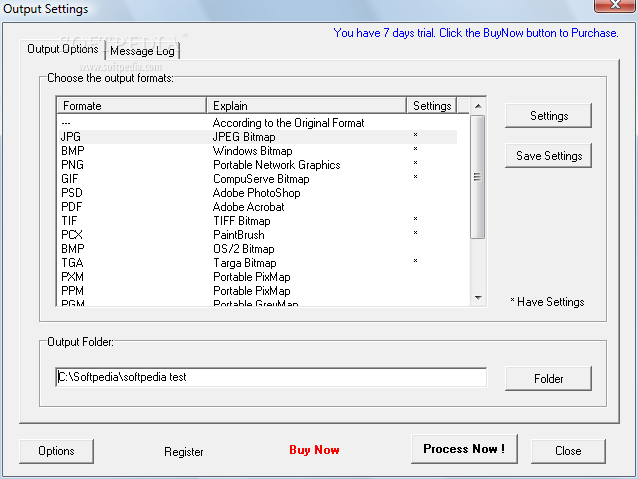Click the Register link
This screenshot has height=479, width=638.
[x=184, y=452]
